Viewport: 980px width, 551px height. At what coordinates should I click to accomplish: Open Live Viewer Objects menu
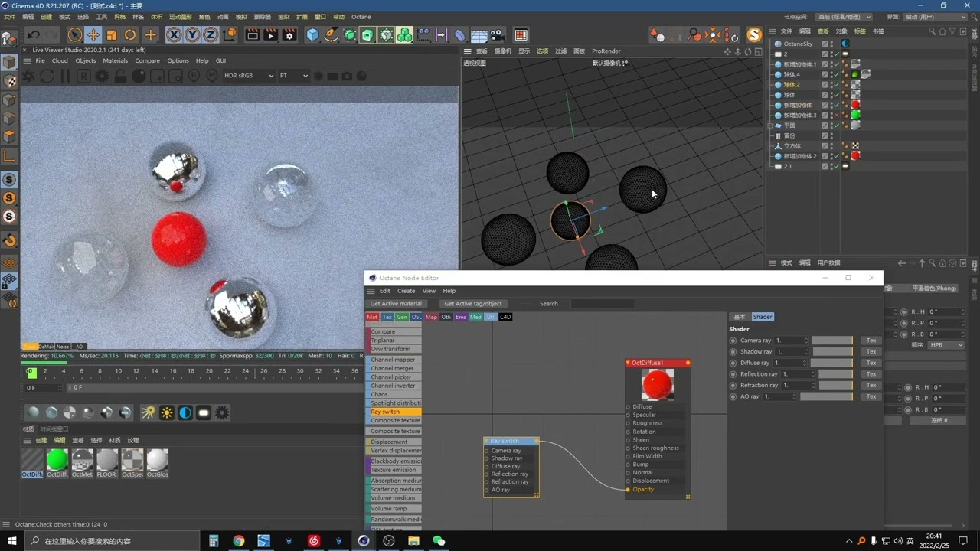(x=85, y=60)
